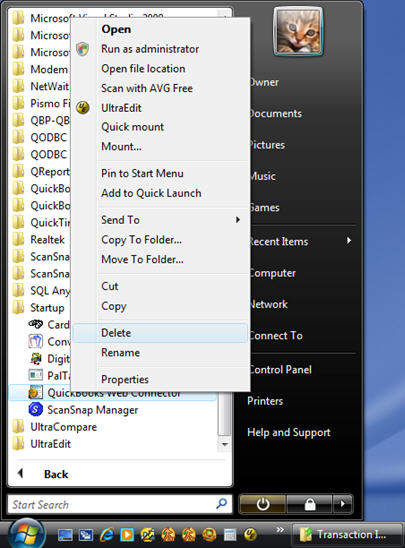This screenshot has height=548, width=405.
Task: Open the UltraCompare program folder
Action: (55, 427)
